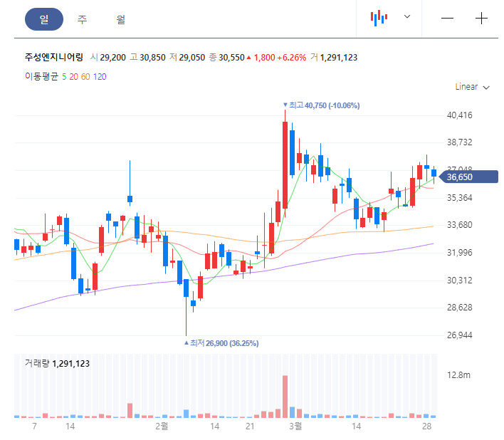The height and width of the screenshot is (440, 504).
Task: Select the 20-day moving average label
Action: pyautogui.click(x=73, y=77)
